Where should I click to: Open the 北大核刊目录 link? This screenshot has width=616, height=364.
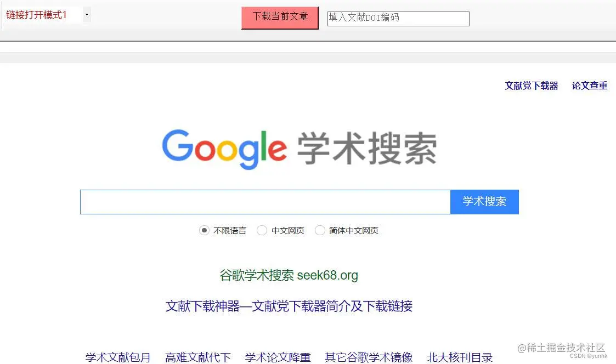460,357
